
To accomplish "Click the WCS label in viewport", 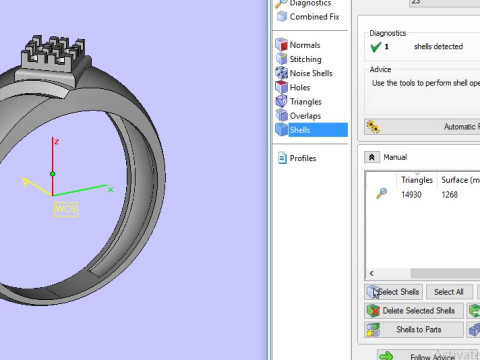I will pyautogui.click(x=66, y=209).
